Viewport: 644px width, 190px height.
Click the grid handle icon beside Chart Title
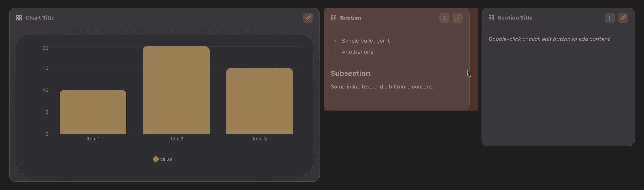[19, 17]
